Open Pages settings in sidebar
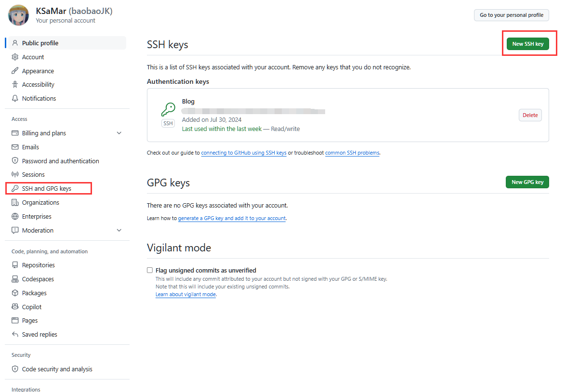Image resolution: width=579 pixels, height=392 pixels. [x=67, y=320]
